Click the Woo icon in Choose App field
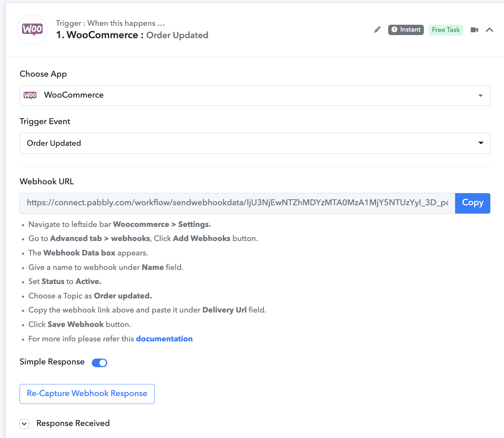504x438 pixels. (30, 95)
